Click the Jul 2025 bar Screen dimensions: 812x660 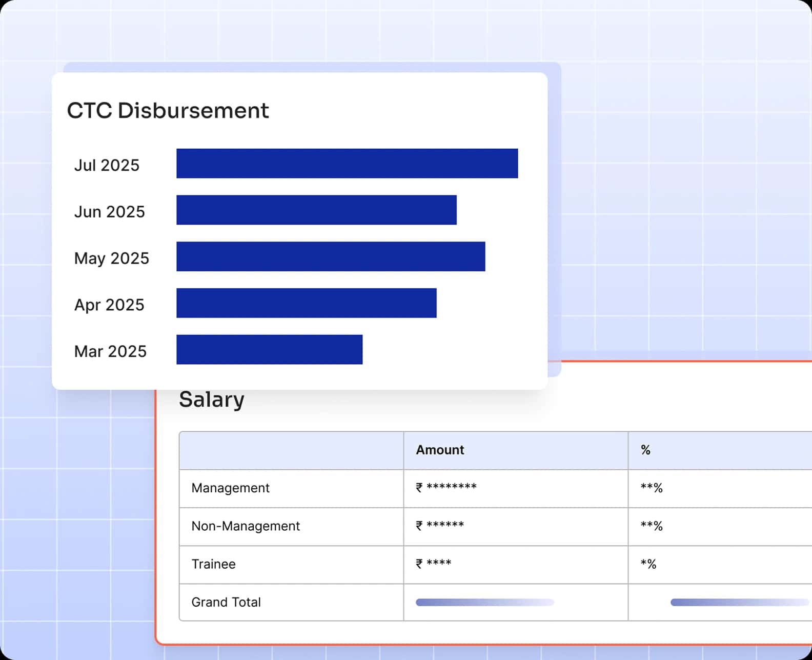coord(347,164)
